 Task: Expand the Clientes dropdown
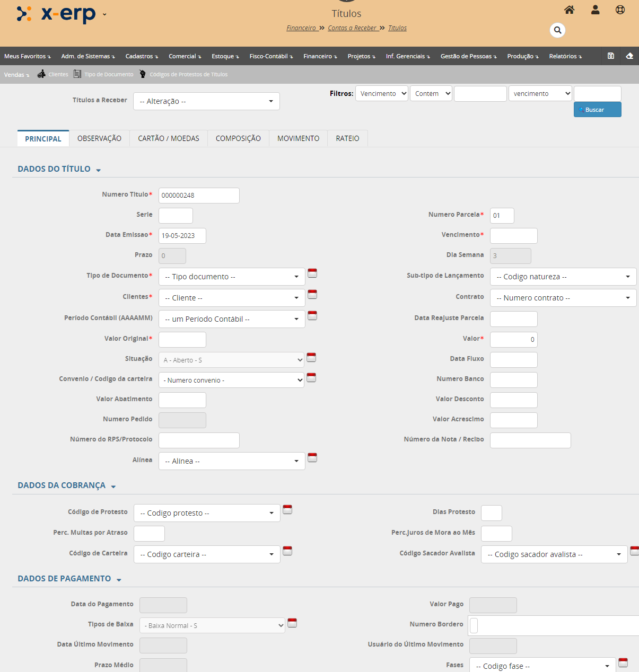pos(232,298)
